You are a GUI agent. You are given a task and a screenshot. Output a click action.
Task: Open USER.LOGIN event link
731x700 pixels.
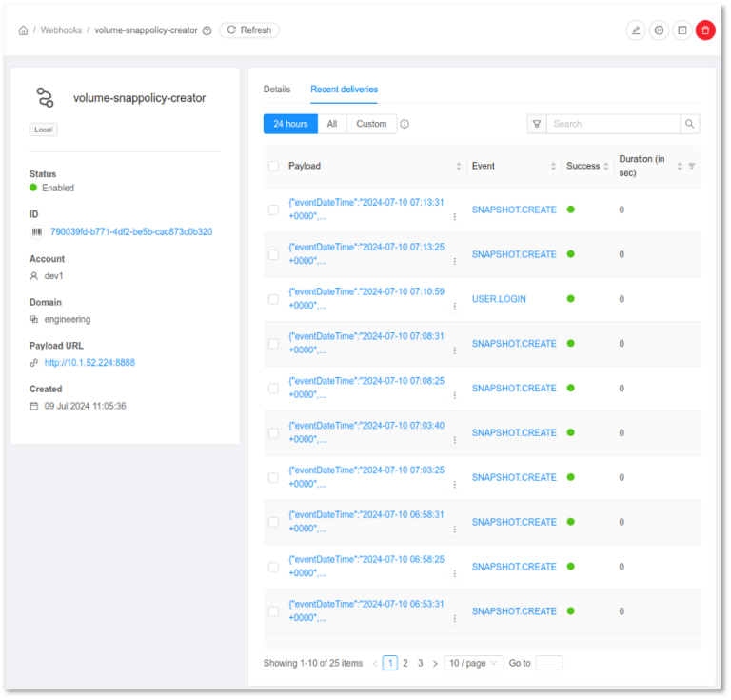[499, 299]
